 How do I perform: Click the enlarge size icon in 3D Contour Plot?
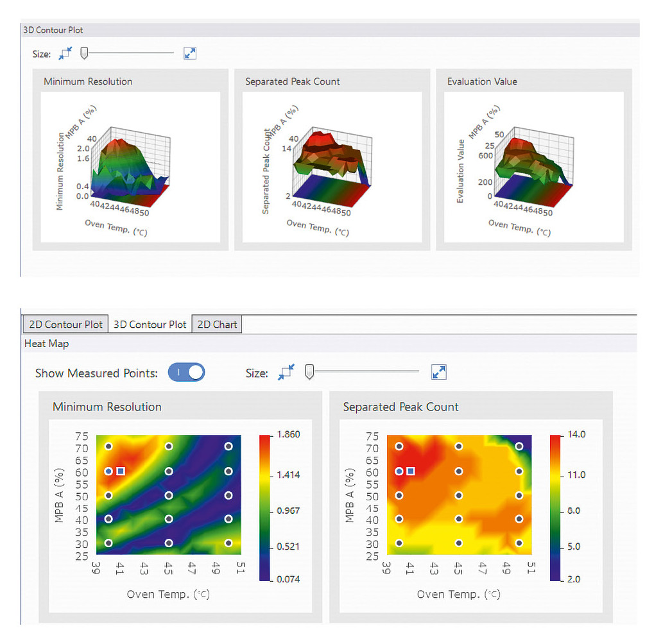click(189, 54)
